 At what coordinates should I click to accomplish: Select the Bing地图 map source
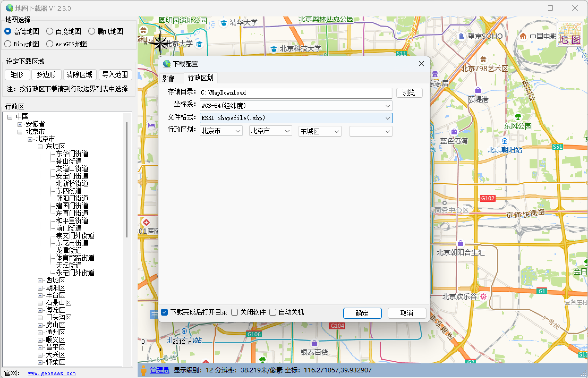8,44
